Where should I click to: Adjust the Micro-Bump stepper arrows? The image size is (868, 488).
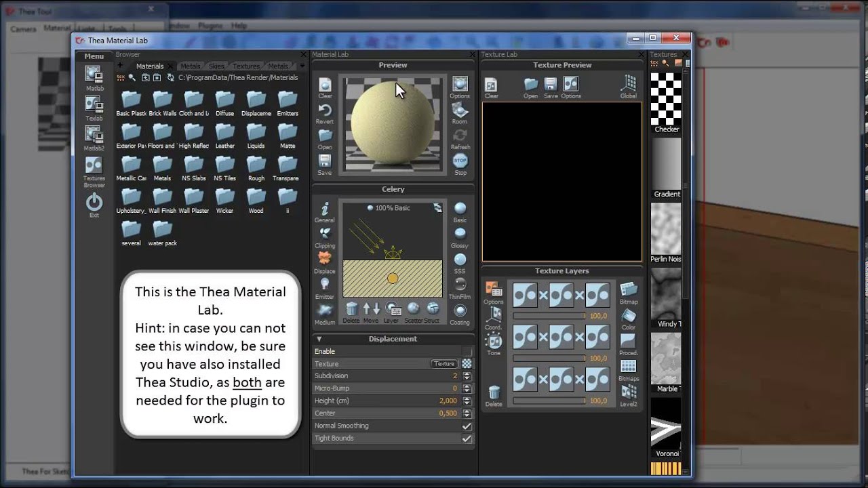pos(467,388)
